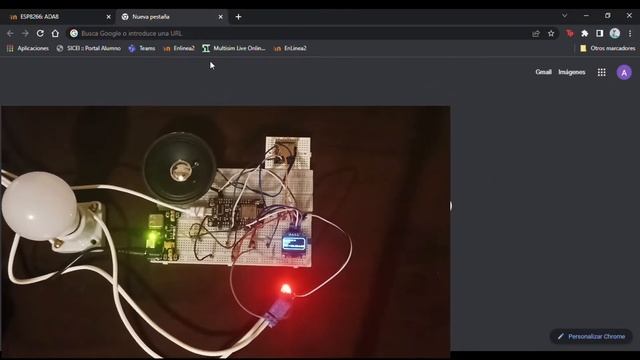The image size is (640, 360).
Task: Close the Nueva pestaña tab
Action: click(x=220, y=17)
